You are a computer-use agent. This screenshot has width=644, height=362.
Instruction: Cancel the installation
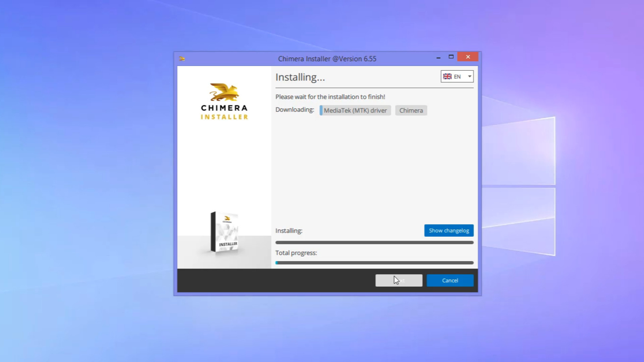pyautogui.click(x=450, y=281)
